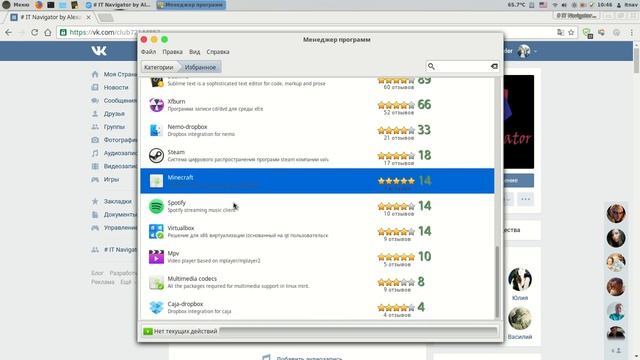Select the Mpv row title
Image resolution: width=640 pixels, height=360 pixels.
click(173, 253)
